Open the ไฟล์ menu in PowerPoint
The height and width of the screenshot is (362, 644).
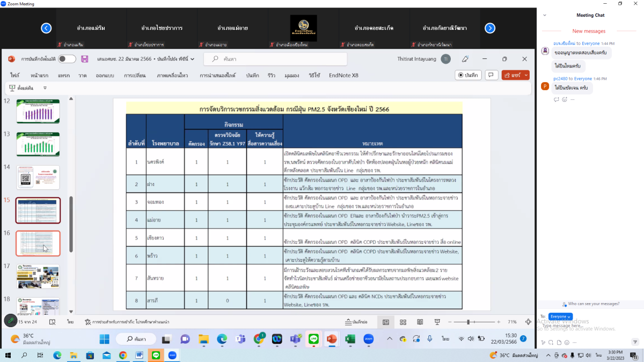[14, 76]
